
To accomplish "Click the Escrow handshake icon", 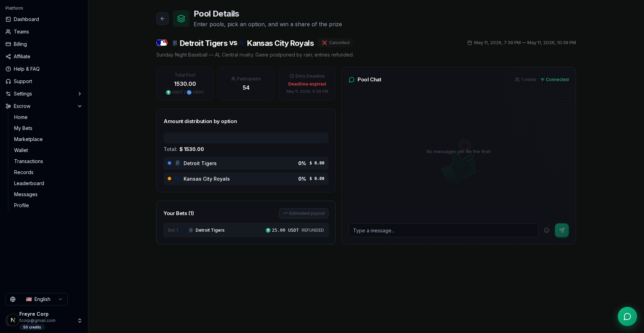I will point(8,106).
